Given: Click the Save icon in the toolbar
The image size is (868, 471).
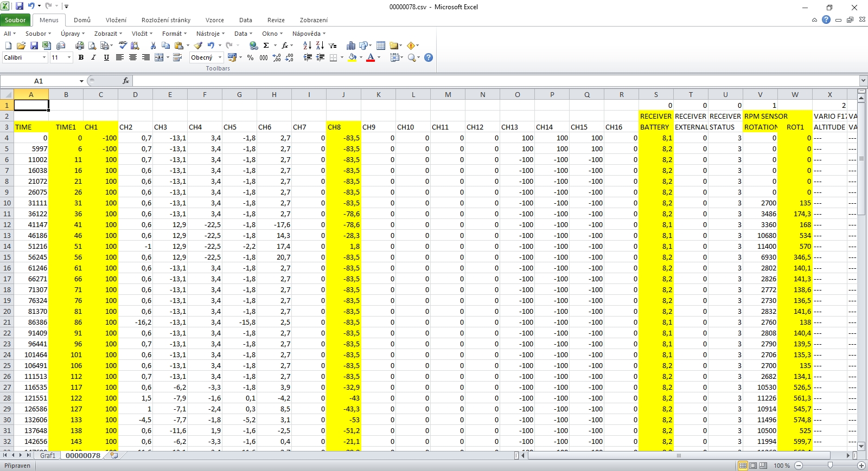Looking at the screenshot, I should pyautogui.click(x=34, y=46).
